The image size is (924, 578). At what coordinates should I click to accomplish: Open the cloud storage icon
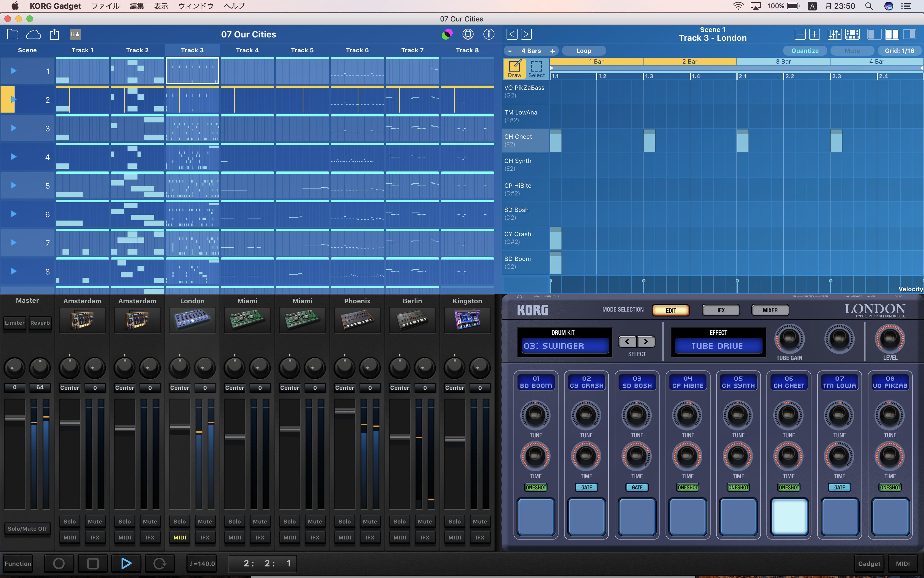pyautogui.click(x=34, y=34)
